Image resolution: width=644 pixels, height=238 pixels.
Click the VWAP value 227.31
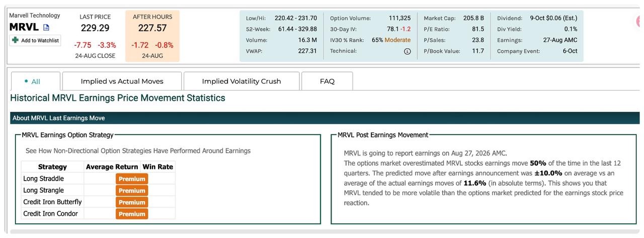point(307,51)
